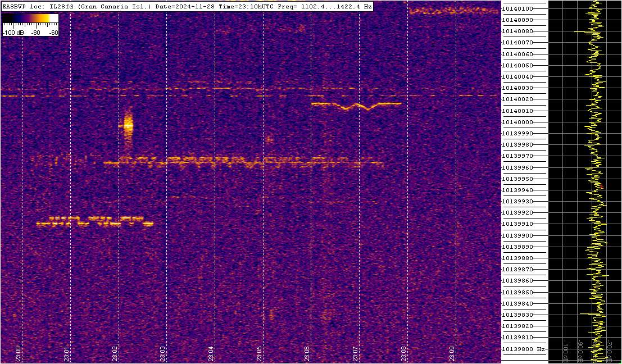Click the 10139930 frequency scale label
This screenshot has width=622, height=364.
pyautogui.click(x=517, y=202)
